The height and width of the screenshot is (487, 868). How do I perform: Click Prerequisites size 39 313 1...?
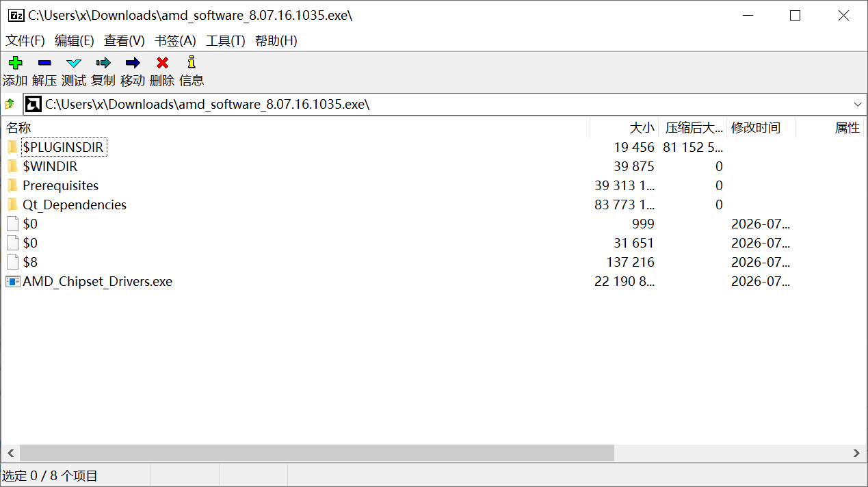point(624,185)
